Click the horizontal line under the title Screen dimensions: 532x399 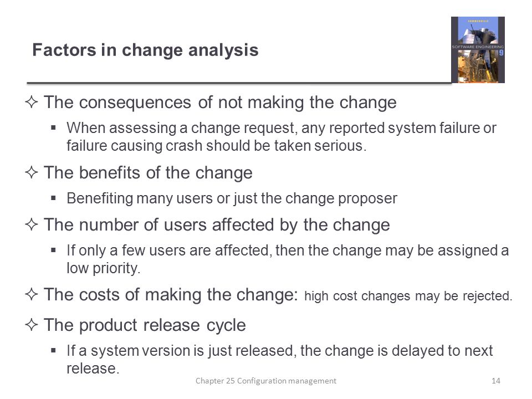point(239,83)
